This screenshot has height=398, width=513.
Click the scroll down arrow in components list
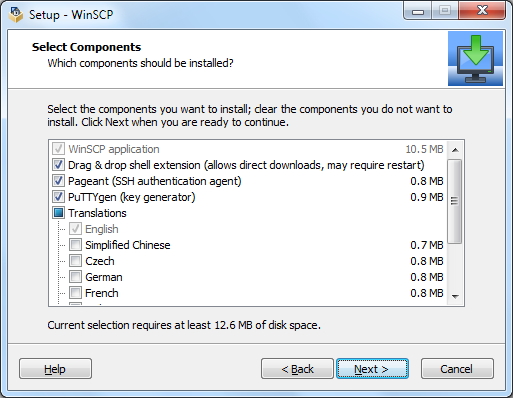tap(455, 296)
